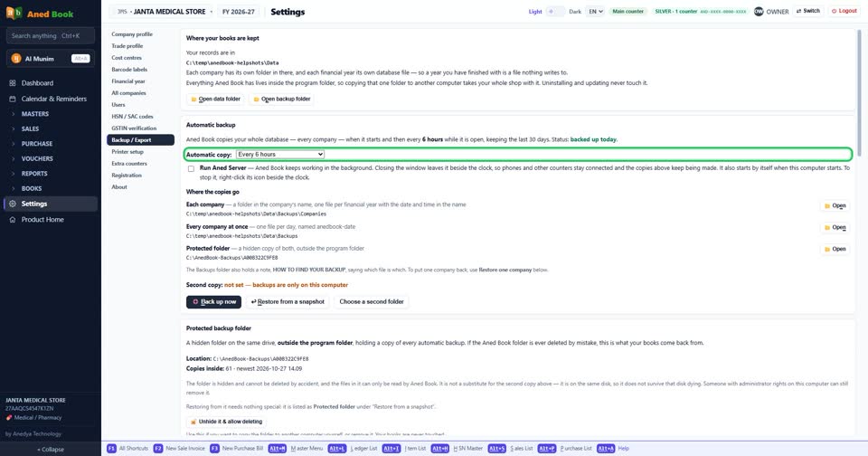This screenshot has height=456, width=868.
Task: Click the Alt+H HSN Master key badge
Action: click(440, 448)
